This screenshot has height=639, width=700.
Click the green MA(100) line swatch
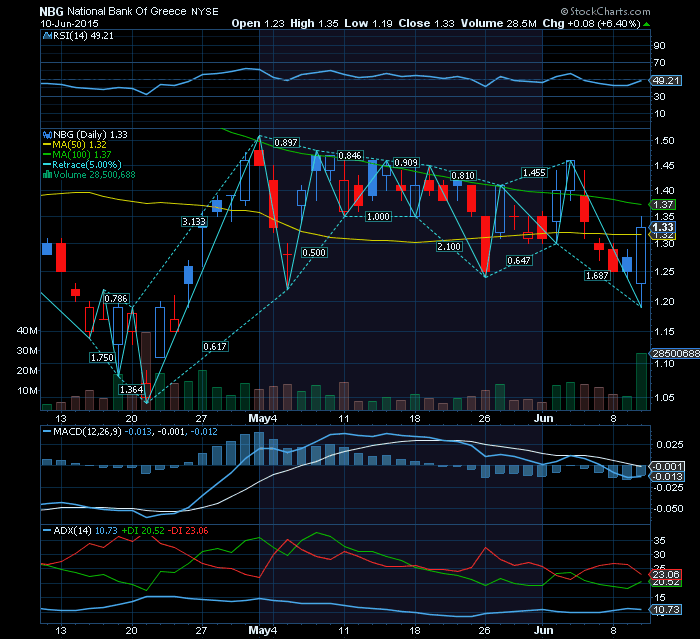pos(47,155)
